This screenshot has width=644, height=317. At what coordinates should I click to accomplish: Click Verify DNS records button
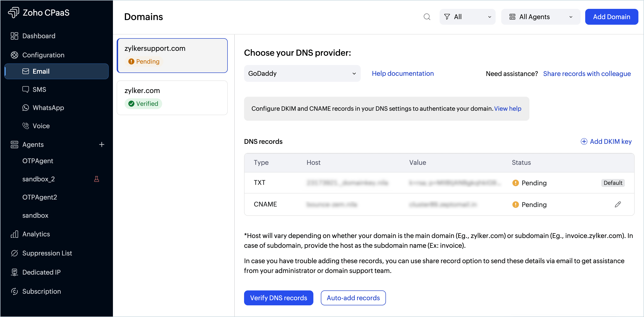(279, 298)
